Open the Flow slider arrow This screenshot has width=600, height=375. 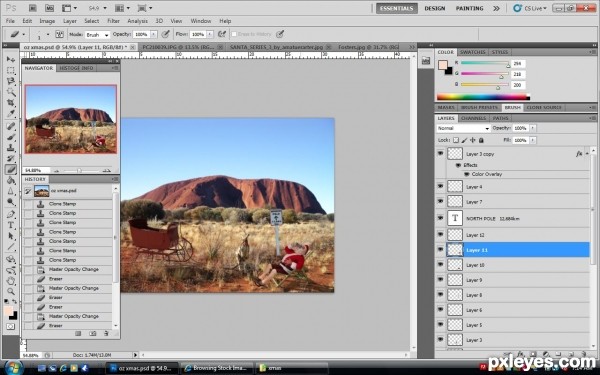[x=210, y=34]
